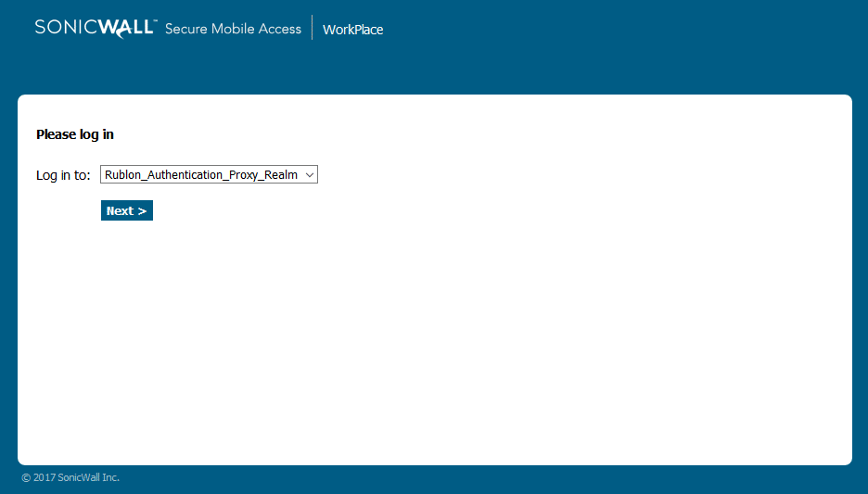
Task: Click the word 'Next' on the blue button
Action: tap(120, 211)
